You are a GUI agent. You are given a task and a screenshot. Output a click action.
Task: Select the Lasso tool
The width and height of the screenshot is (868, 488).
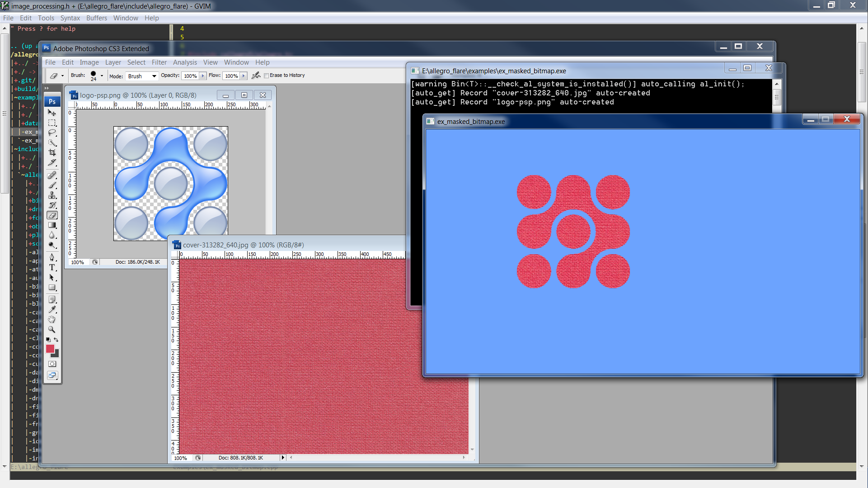(x=52, y=133)
